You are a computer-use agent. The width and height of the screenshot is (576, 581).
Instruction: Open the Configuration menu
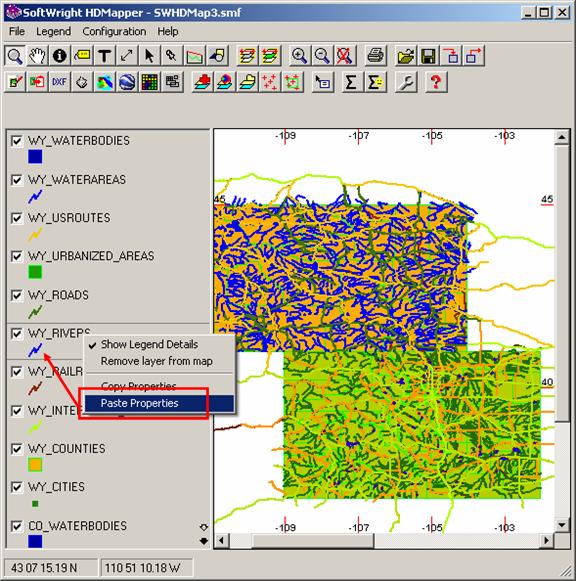point(114,31)
